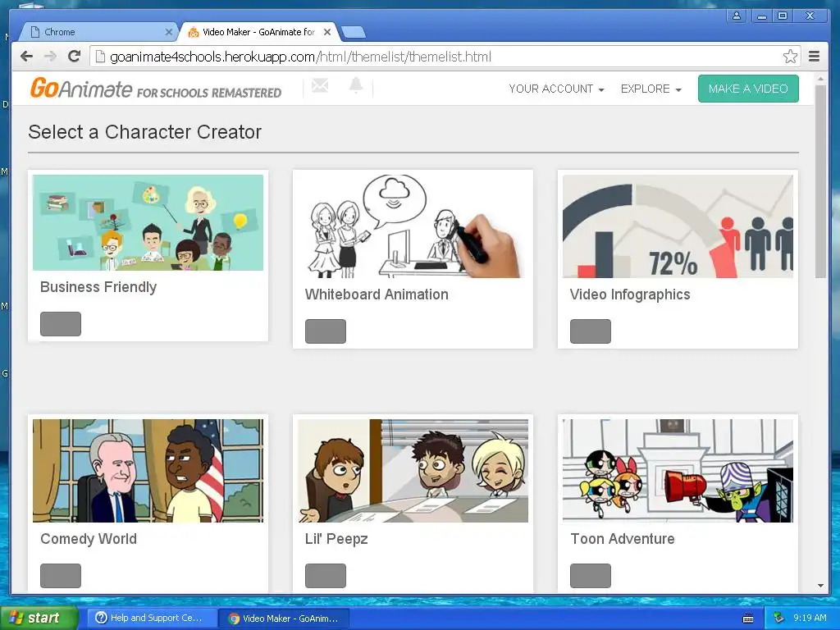Viewport: 840px width, 630px height.
Task: Click the Whiteboard Animation title text
Action: pos(377,294)
